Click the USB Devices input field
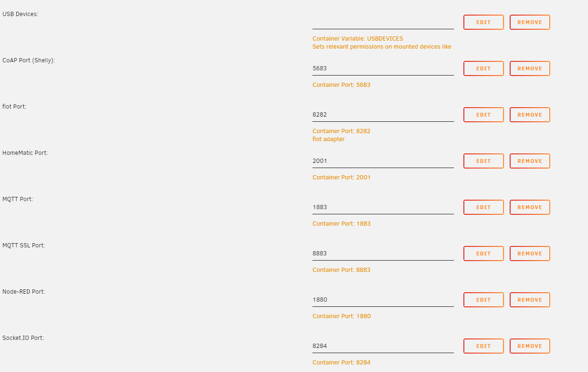The image size is (588, 372). tap(383, 22)
